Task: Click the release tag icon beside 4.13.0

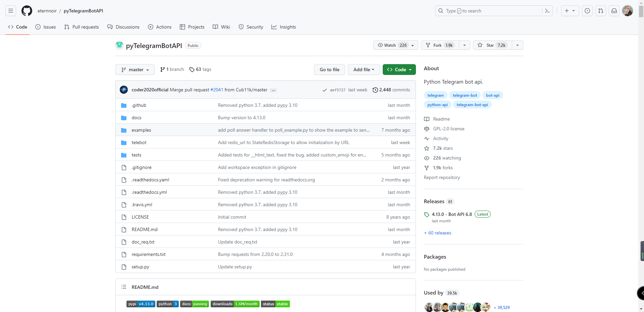Action: point(427,215)
